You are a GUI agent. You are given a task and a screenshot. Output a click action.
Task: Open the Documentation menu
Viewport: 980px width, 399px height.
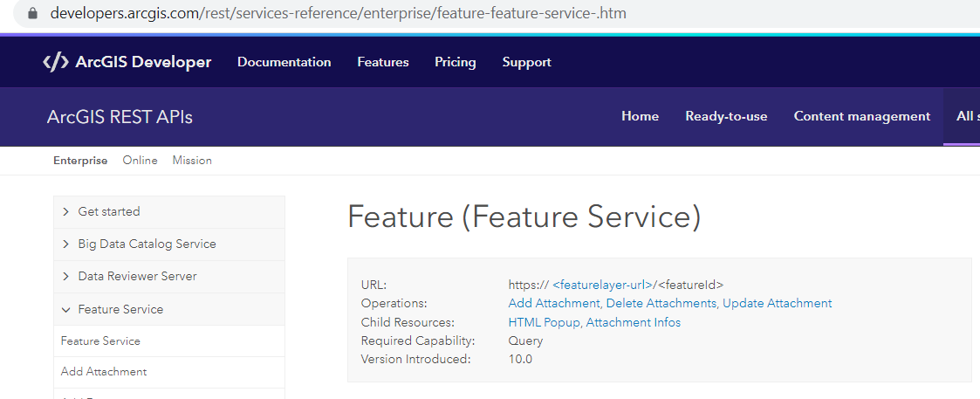[x=284, y=62]
